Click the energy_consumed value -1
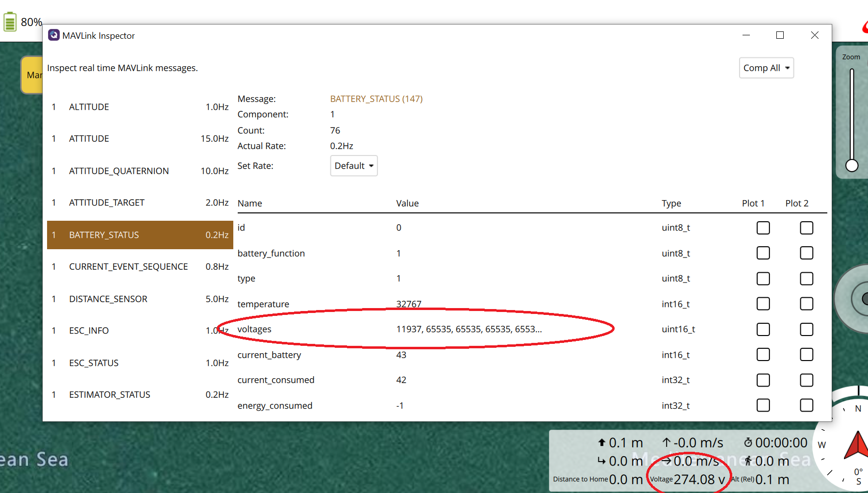Image resolution: width=868 pixels, height=493 pixels. [x=400, y=406]
